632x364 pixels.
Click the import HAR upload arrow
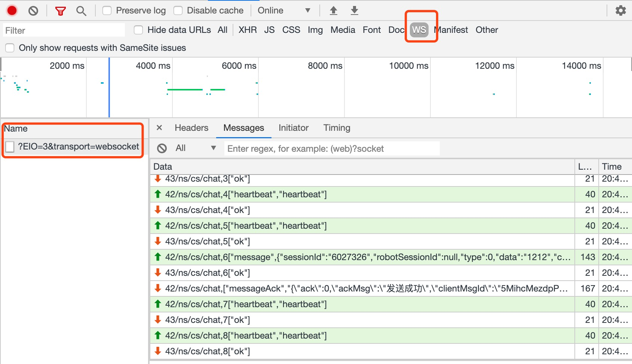[334, 10]
